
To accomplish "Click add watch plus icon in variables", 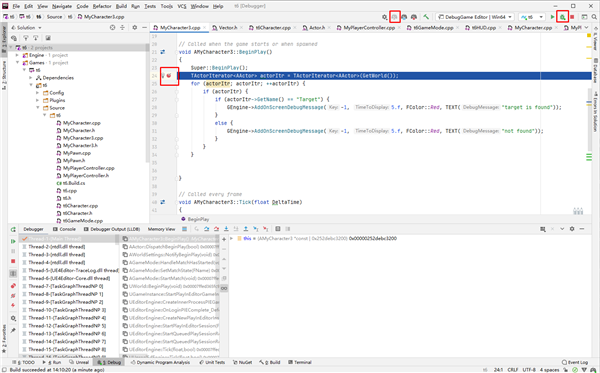I will 224,239.
